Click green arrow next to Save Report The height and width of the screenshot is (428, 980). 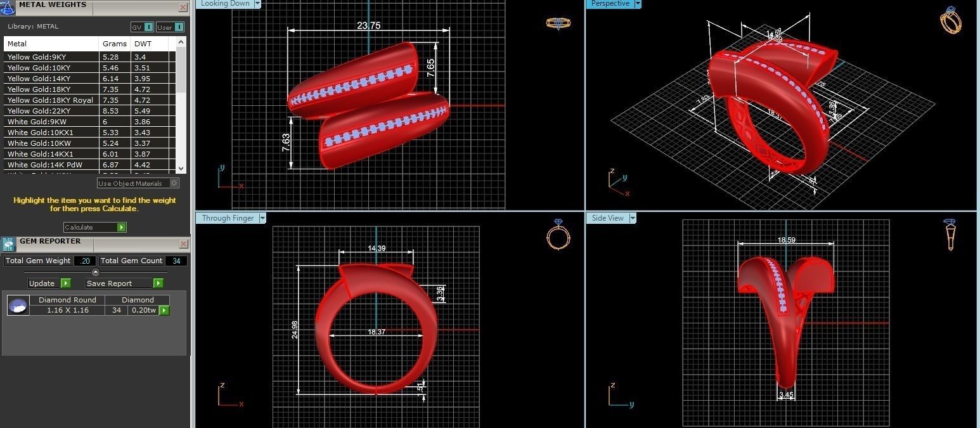click(158, 283)
